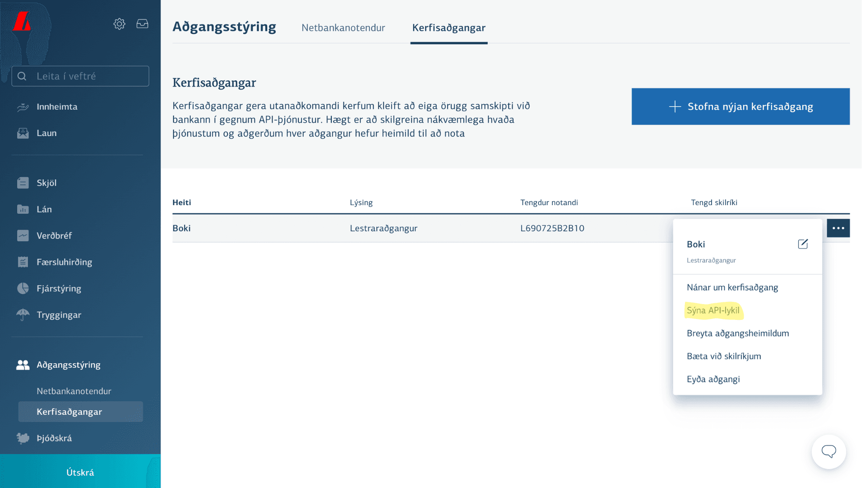Click the Verðbréf graph icon
This screenshot has height=488, width=868.
23,236
